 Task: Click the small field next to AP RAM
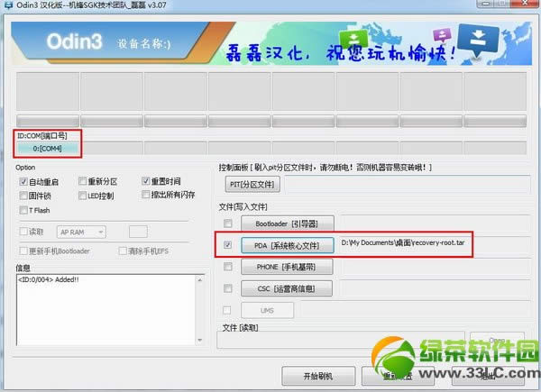tap(138, 232)
